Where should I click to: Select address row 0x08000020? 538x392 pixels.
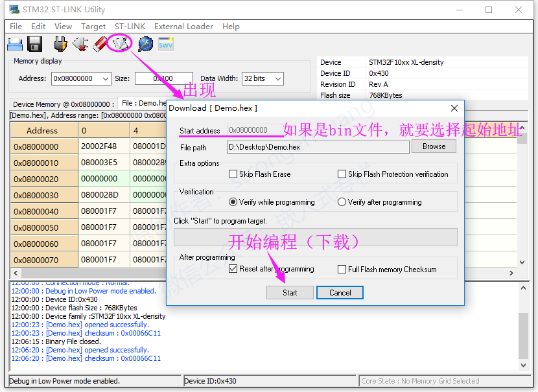coord(44,179)
